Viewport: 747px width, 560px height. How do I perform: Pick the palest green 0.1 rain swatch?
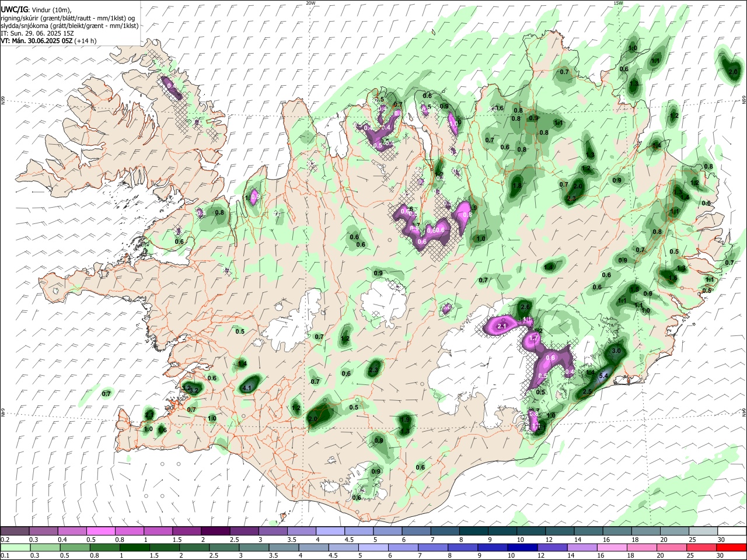tap(15, 548)
